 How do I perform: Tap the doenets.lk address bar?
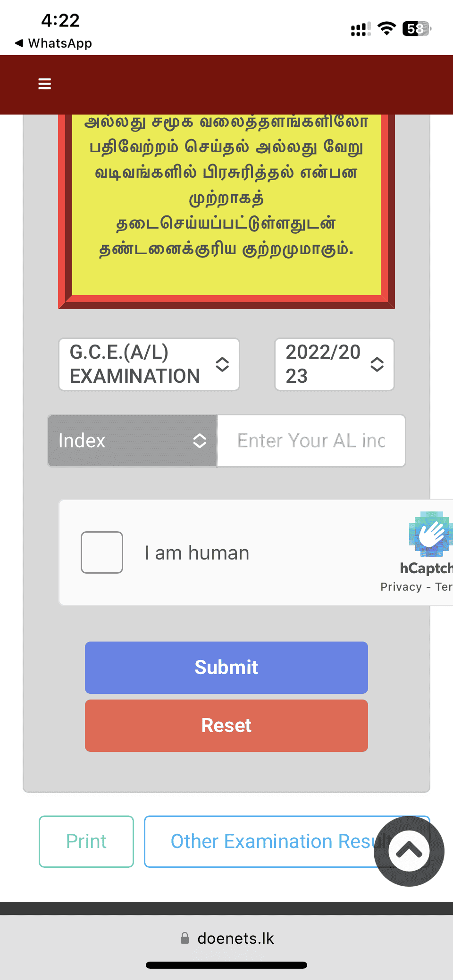coord(236,939)
